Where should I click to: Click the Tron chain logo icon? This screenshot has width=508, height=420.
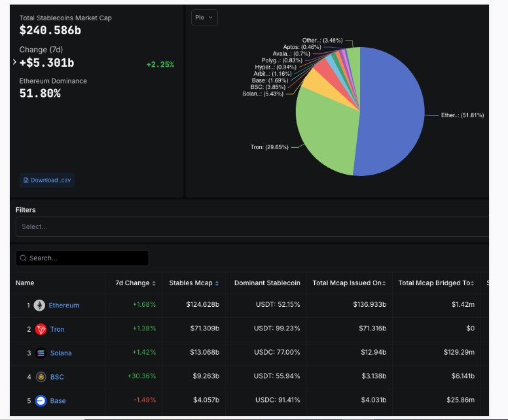(x=41, y=329)
